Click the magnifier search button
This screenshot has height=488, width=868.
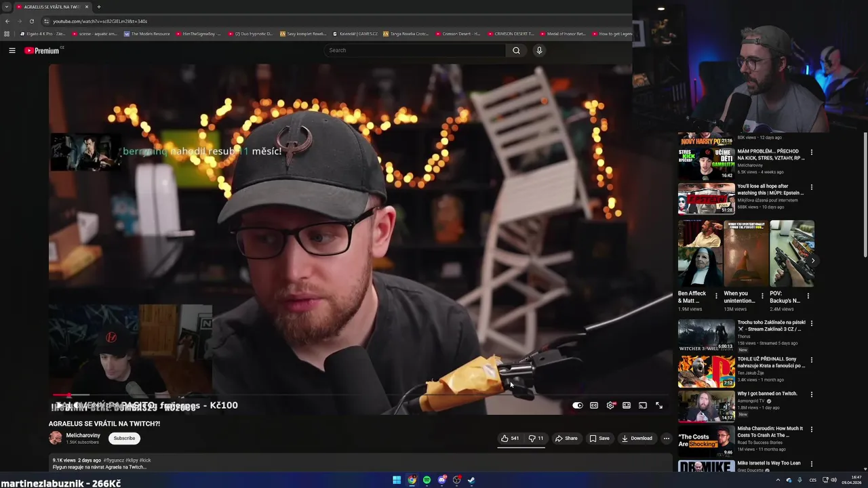coord(516,50)
